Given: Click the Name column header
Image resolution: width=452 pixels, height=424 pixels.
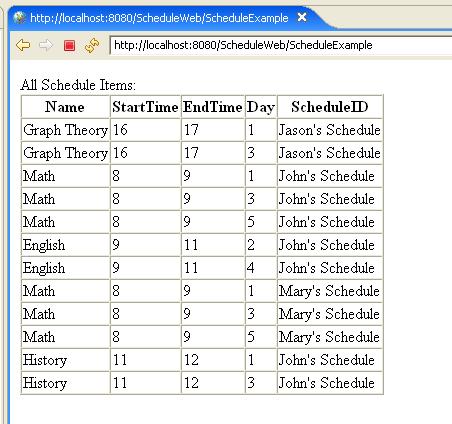Looking at the screenshot, I should [65, 107].
